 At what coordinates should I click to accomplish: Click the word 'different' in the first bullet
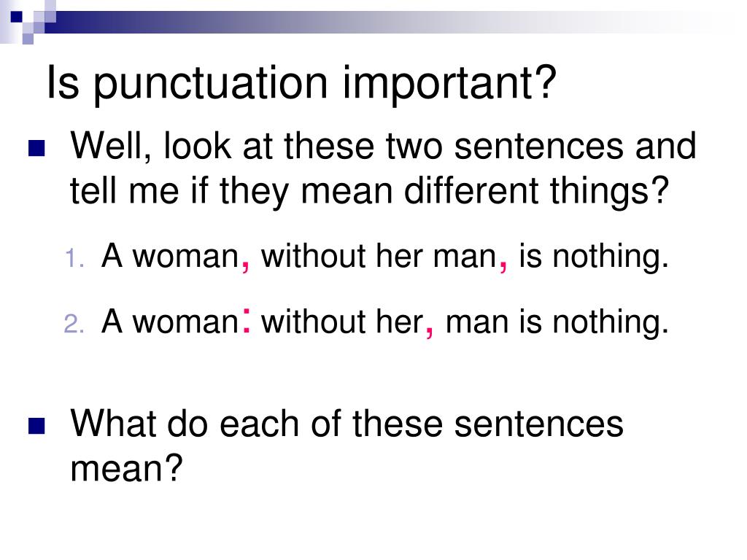471,190
